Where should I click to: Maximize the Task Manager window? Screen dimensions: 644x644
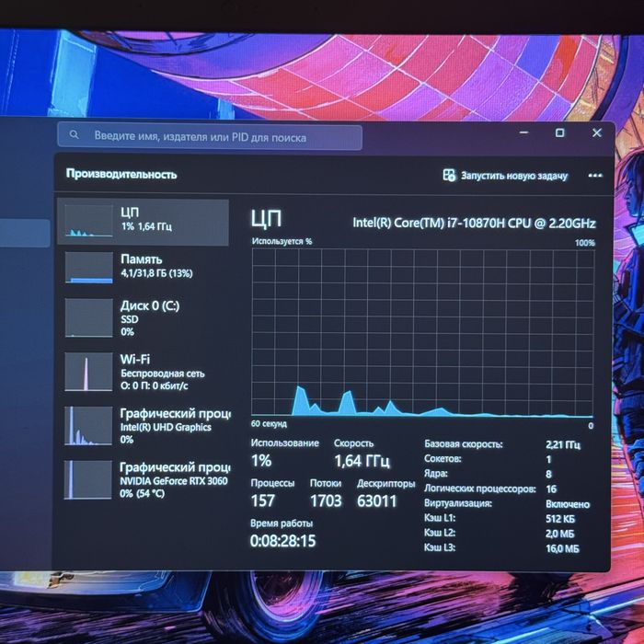[x=559, y=132]
